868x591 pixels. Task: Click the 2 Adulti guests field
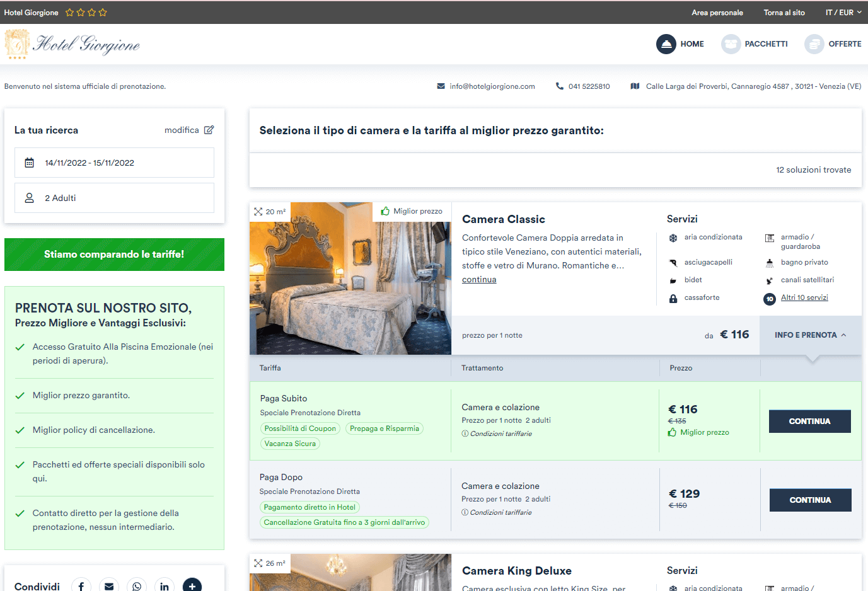pyautogui.click(x=114, y=198)
